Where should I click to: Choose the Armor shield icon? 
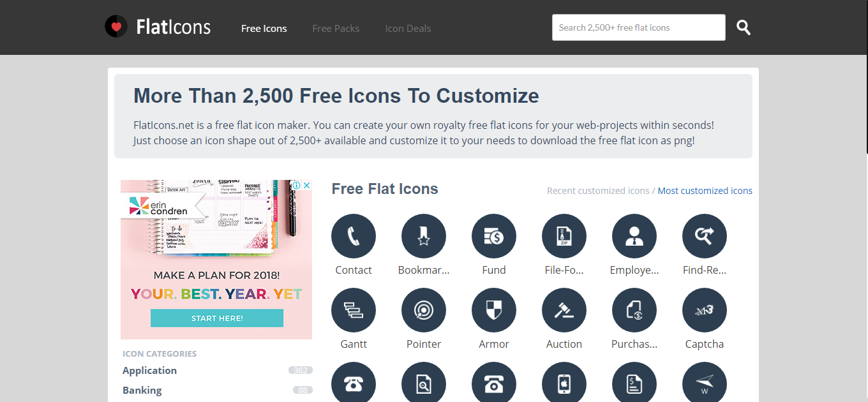[x=494, y=311]
